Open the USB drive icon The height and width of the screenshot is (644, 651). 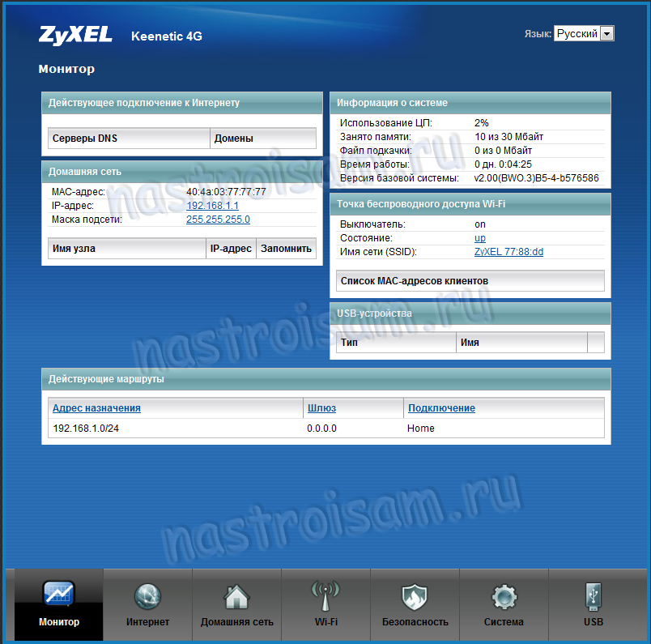point(593,598)
